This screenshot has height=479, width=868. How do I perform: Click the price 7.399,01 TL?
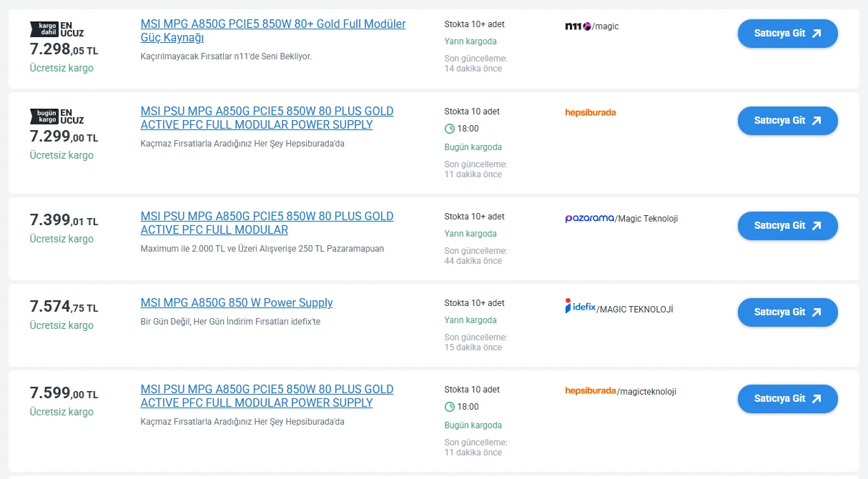click(64, 220)
